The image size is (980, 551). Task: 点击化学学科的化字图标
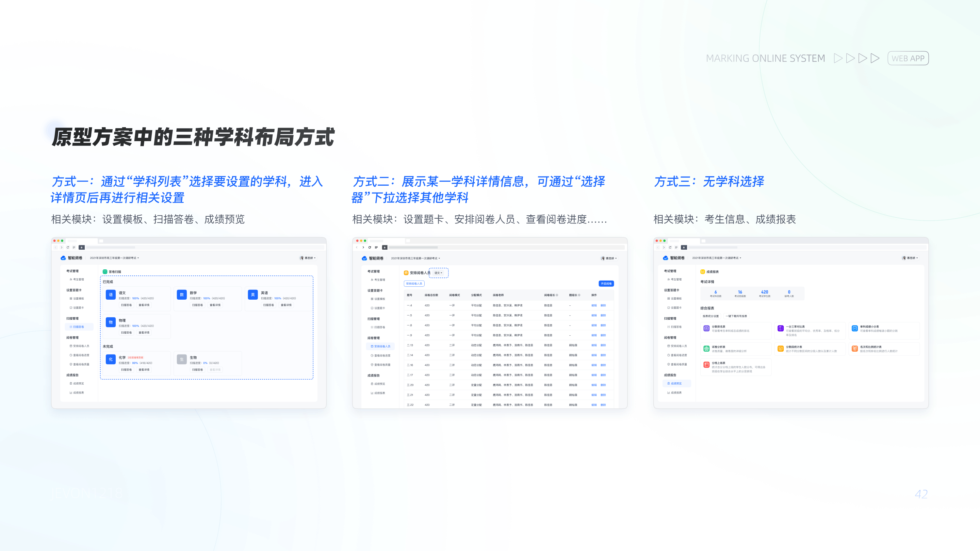111,360
